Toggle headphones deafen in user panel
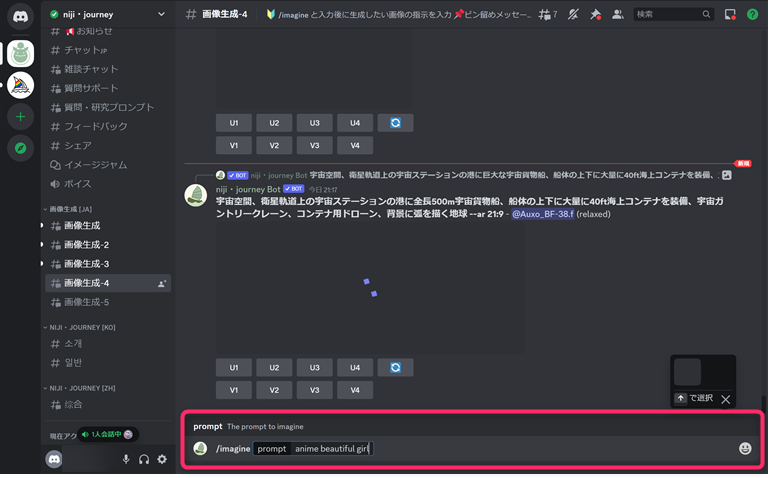 click(x=144, y=459)
